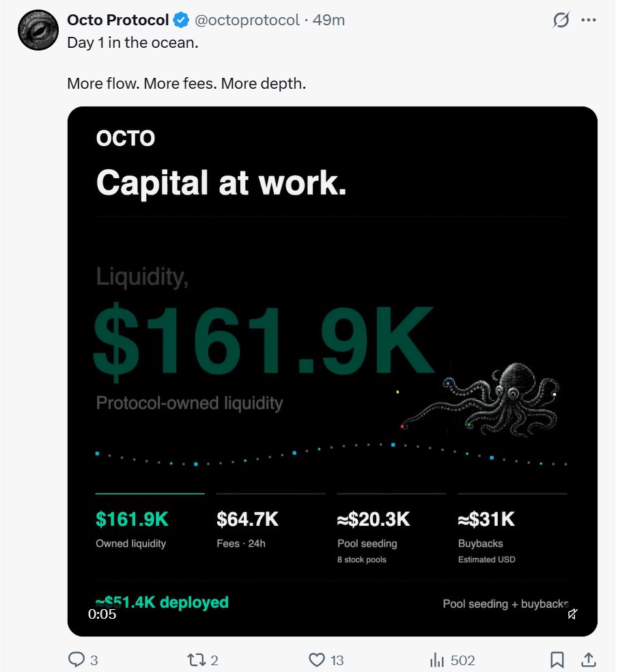Click the post text 'Day 1 in the ocean.'
The height and width of the screenshot is (672, 618).
pyautogui.click(x=133, y=43)
